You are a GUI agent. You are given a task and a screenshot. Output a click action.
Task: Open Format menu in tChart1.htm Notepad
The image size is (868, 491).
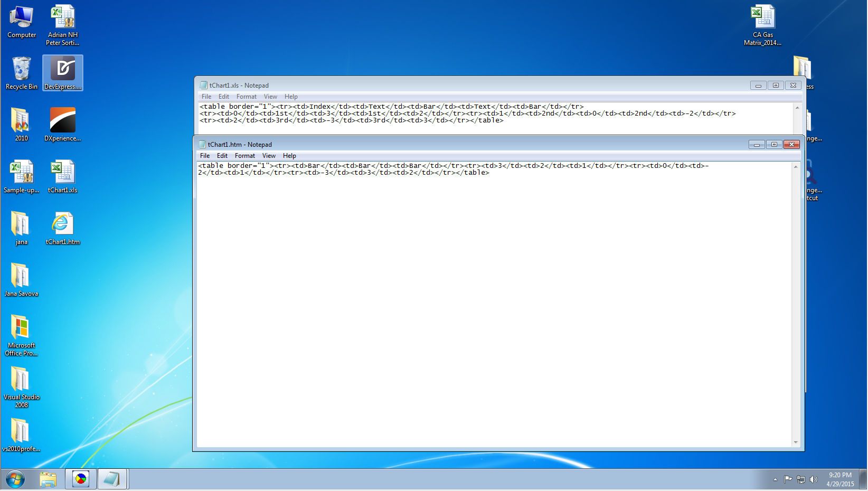[245, 156]
